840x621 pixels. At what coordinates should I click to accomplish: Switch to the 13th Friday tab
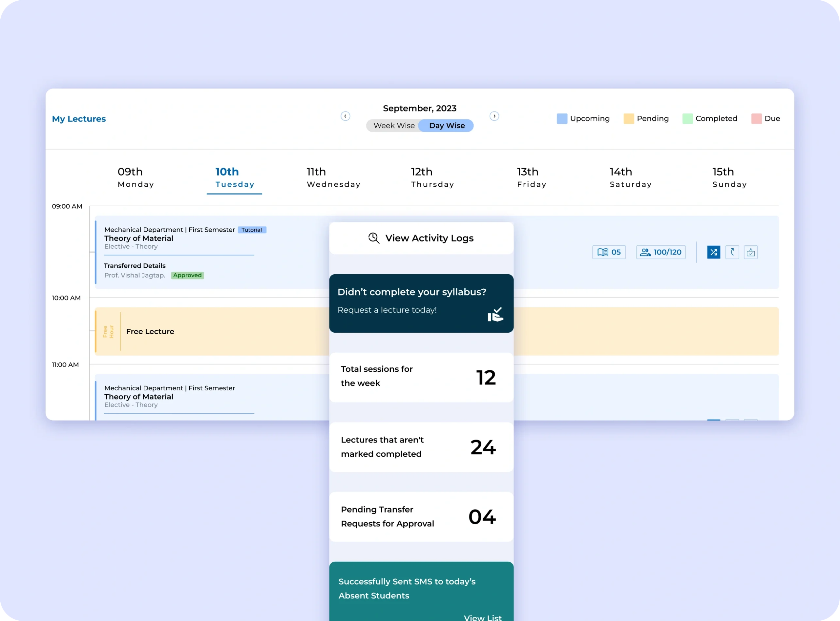point(531,177)
